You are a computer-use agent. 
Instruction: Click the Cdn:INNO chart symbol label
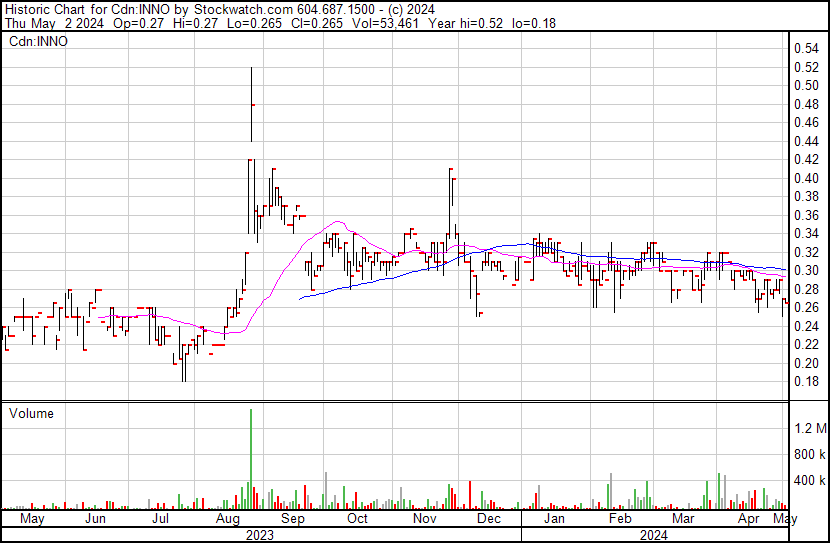[x=38, y=42]
